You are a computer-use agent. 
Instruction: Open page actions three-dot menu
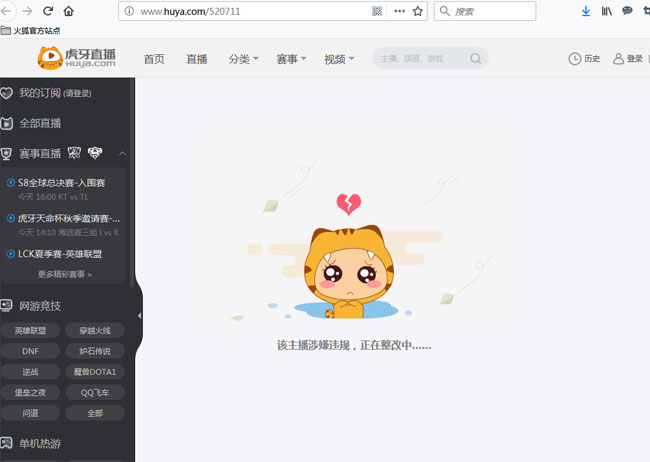pyautogui.click(x=399, y=11)
